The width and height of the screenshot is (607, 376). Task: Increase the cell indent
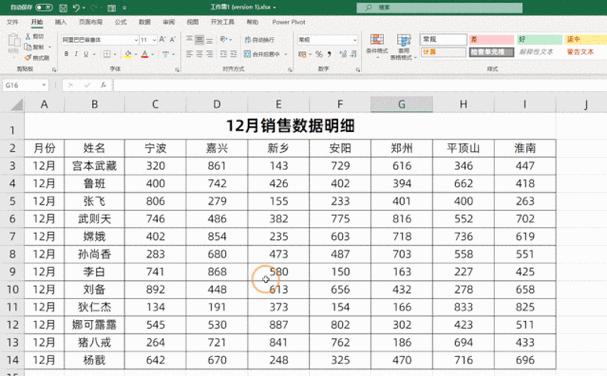point(233,54)
